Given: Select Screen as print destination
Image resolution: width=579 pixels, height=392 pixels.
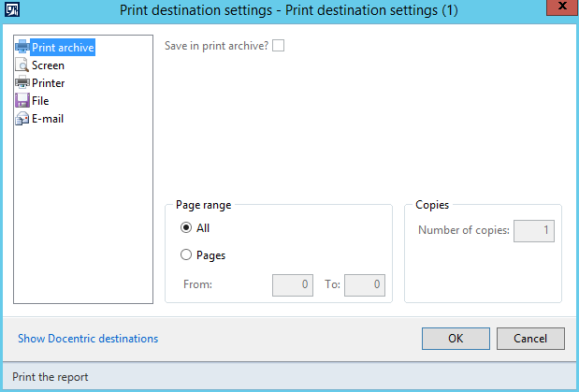Looking at the screenshot, I should 48,65.
